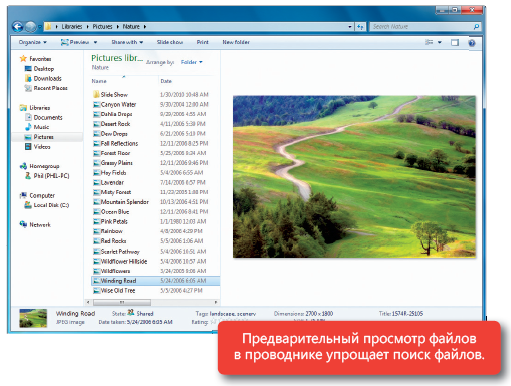Open Downloads in the navigation pane
This screenshot has height=386, width=511.
(x=43, y=79)
